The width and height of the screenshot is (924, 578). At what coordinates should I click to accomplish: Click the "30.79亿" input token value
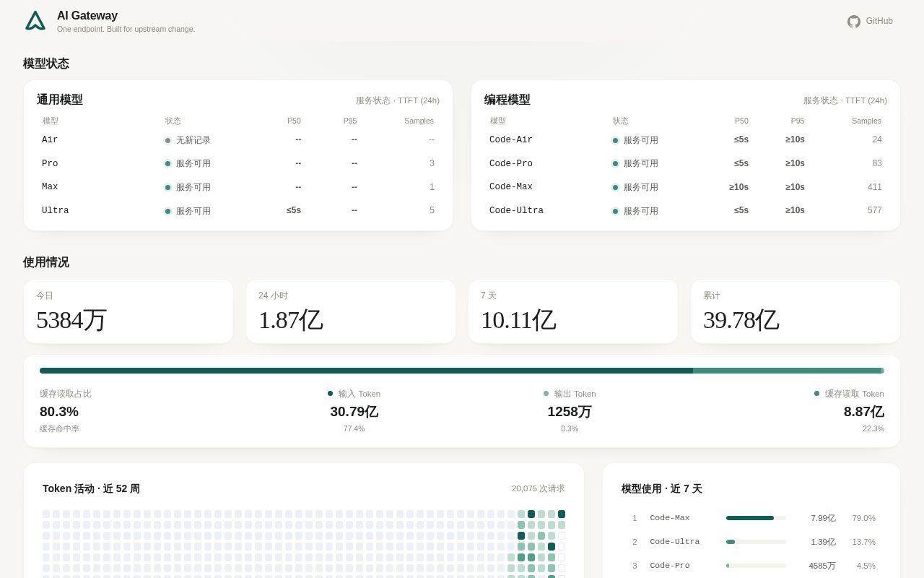point(354,412)
